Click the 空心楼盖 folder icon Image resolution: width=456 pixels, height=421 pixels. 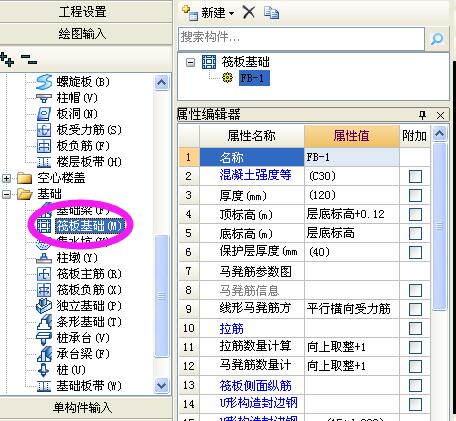24,178
